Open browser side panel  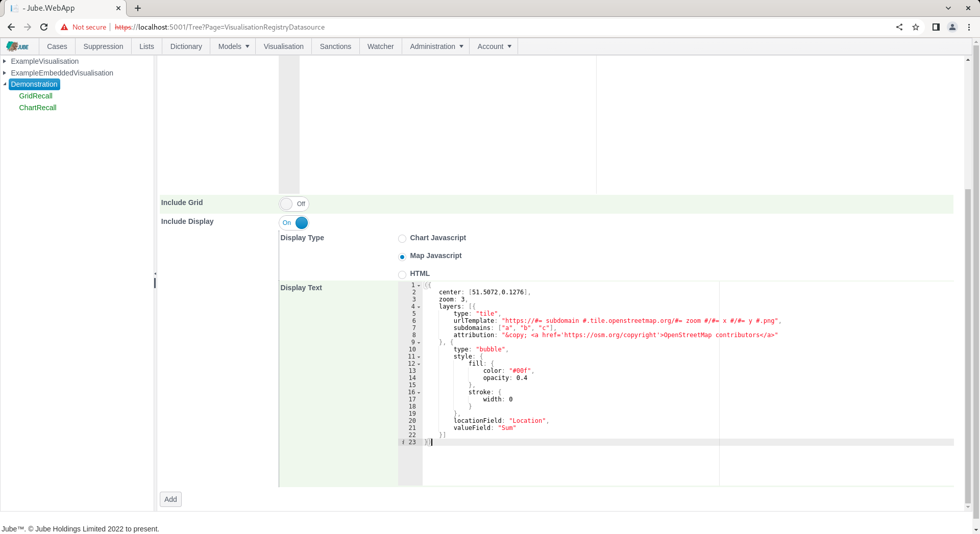[x=936, y=27]
